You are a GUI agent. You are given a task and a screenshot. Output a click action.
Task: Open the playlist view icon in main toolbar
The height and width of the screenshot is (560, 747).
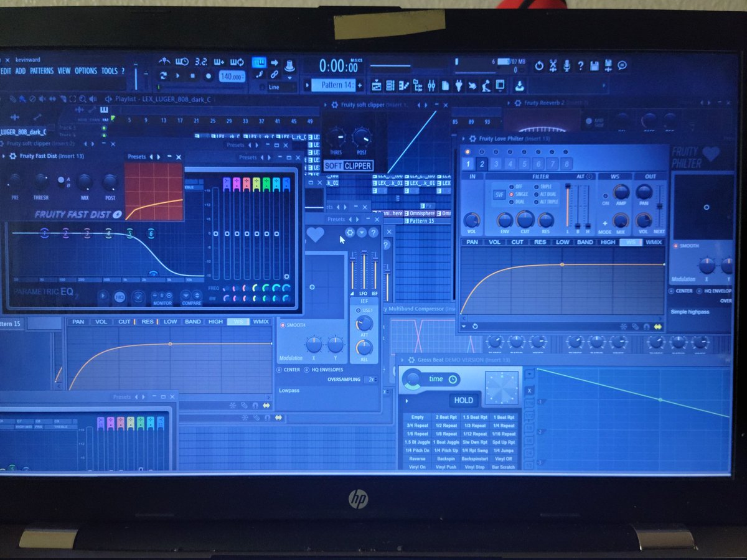377,85
